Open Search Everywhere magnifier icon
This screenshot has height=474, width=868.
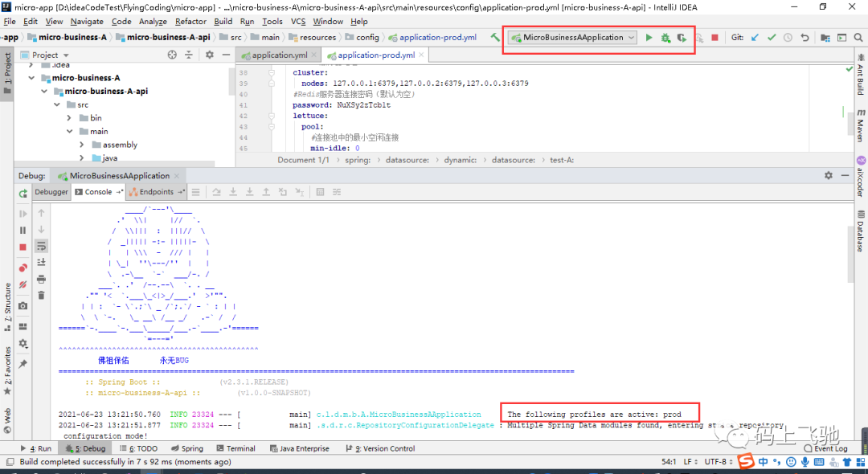point(858,38)
